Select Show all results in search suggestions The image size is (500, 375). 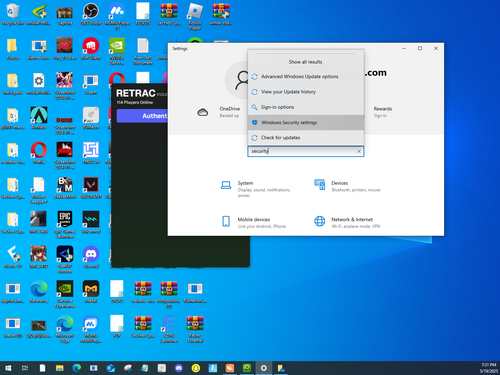click(x=305, y=62)
